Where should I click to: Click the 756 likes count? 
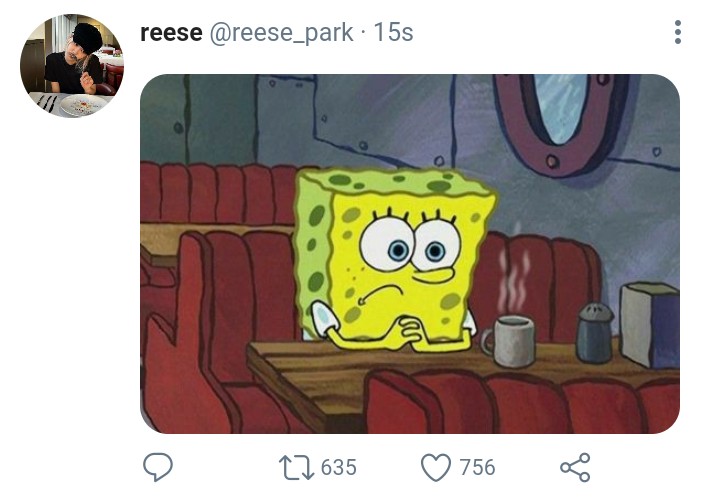tap(478, 467)
